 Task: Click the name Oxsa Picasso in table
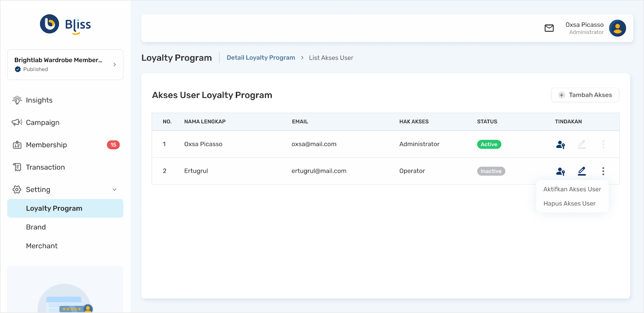pyautogui.click(x=203, y=144)
